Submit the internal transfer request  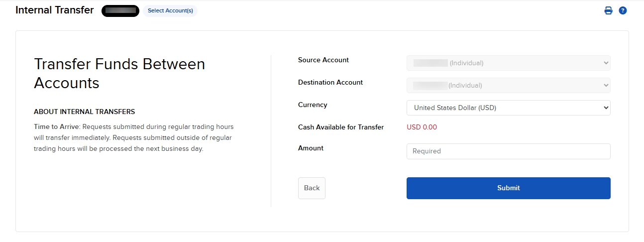(x=508, y=188)
